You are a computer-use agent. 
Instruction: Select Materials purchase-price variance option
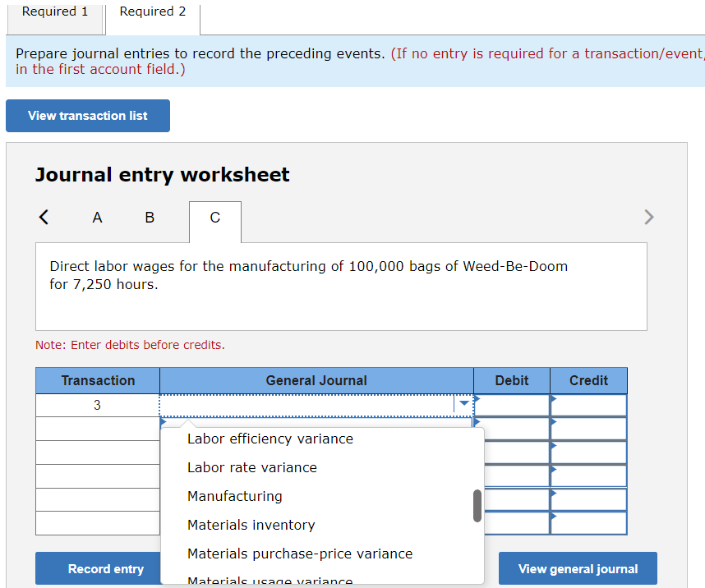coord(300,554)
